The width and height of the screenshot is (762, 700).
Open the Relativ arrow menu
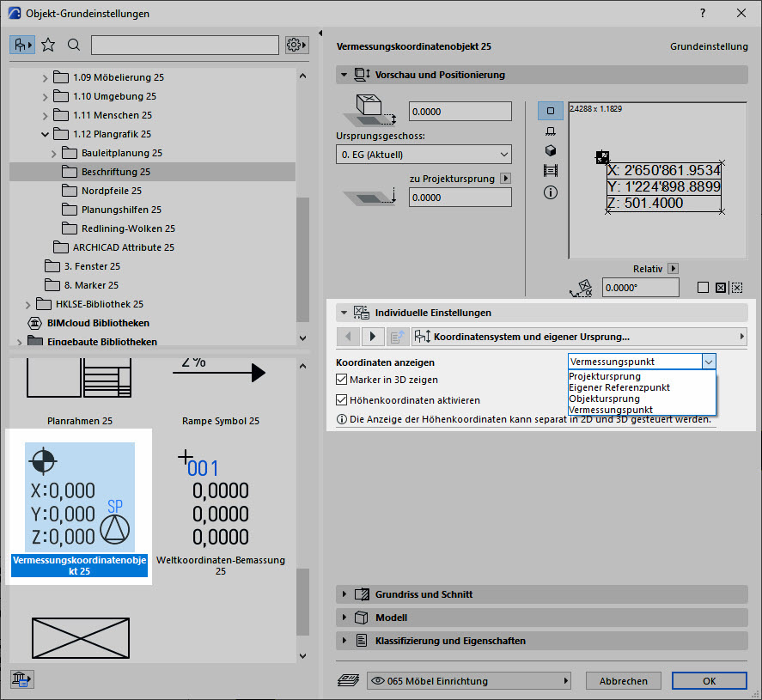673,268
